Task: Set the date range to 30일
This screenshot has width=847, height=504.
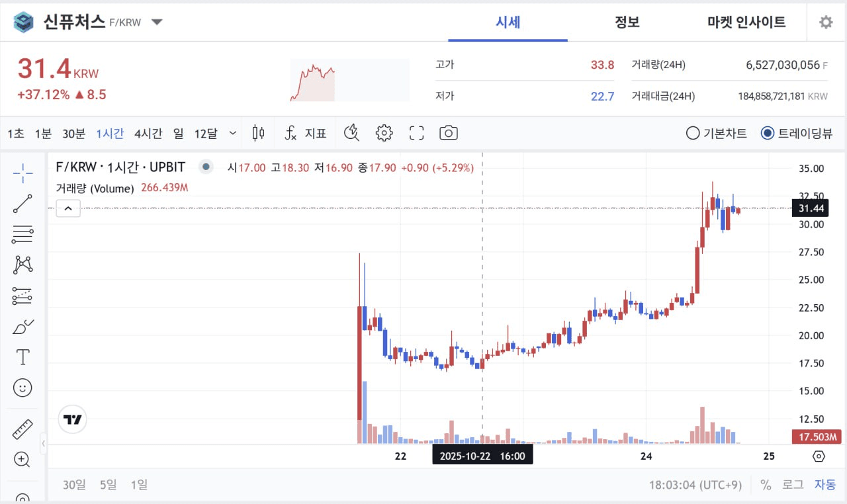Action: point(74,484)
